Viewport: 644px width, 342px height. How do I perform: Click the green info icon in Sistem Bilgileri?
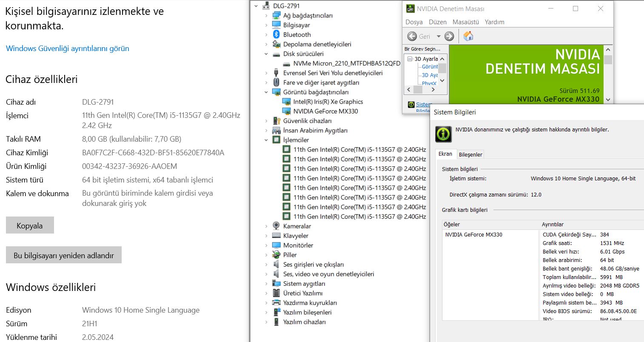tap(443, 134)
